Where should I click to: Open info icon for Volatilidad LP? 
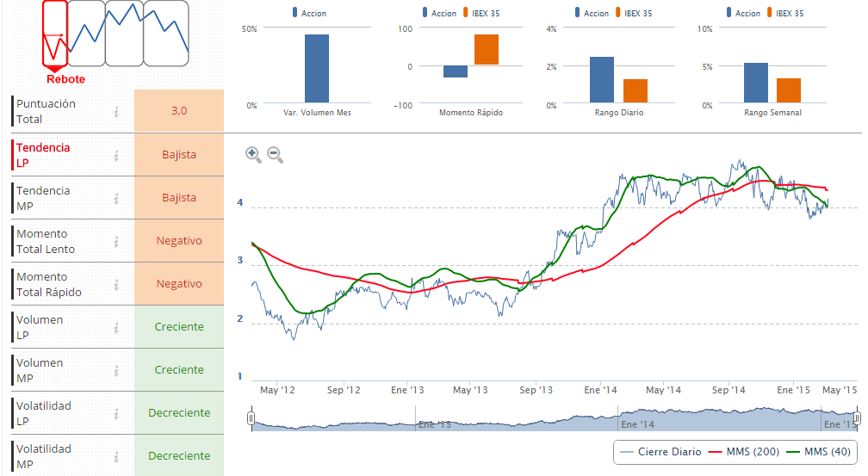click(115, 413)
